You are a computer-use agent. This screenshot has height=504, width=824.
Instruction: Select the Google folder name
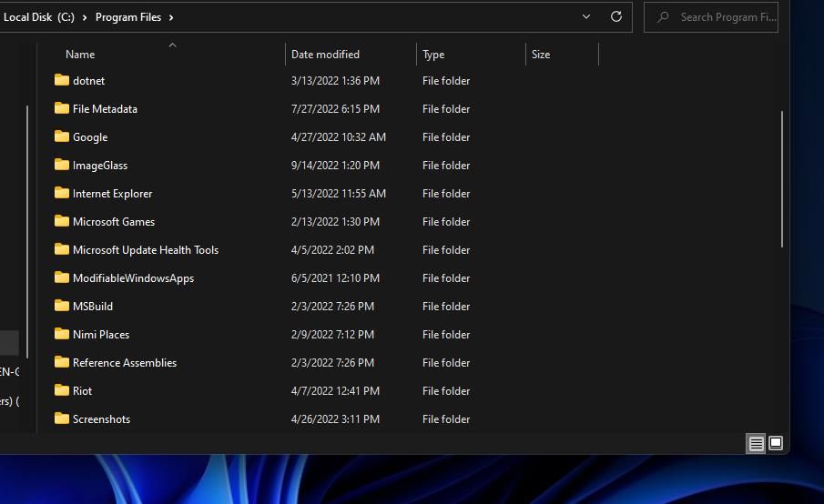(x=90, y=137)
